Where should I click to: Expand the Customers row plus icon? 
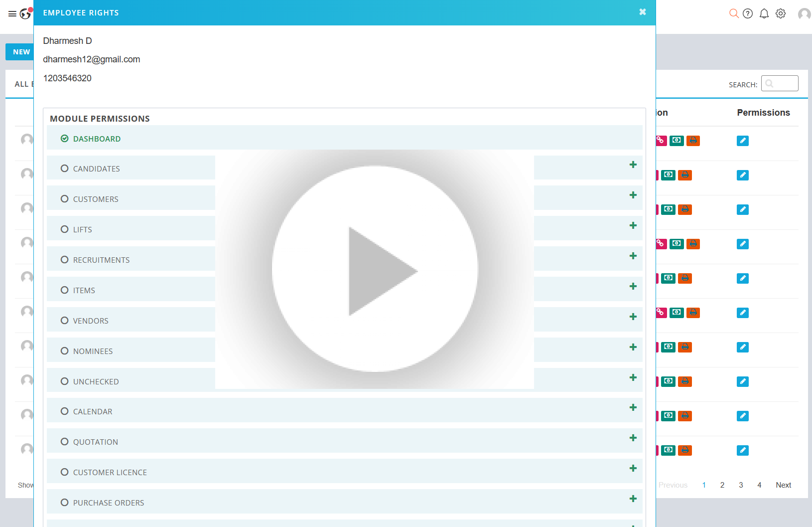[633, 195]
